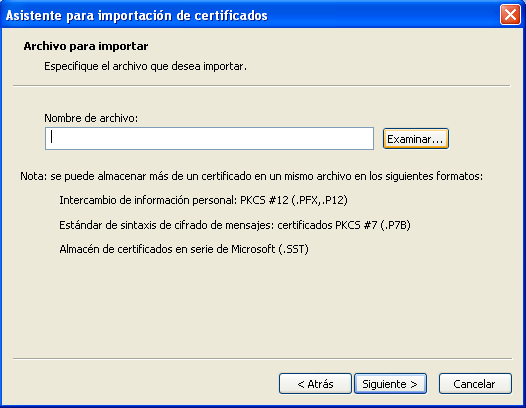
Task: Click the (.P7B) extension text
Action: click(396, 225)
